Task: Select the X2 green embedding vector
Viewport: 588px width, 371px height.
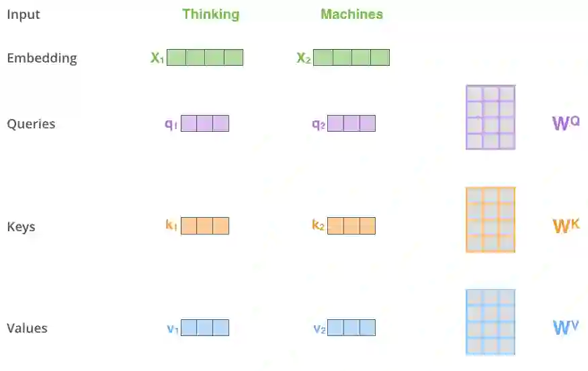Action: point(351,58)
